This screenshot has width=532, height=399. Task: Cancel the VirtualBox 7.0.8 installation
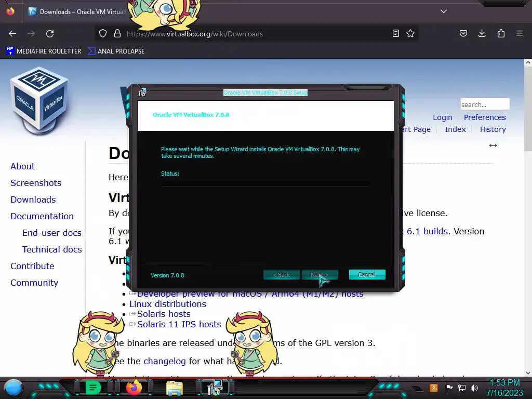tap(367, 274)
